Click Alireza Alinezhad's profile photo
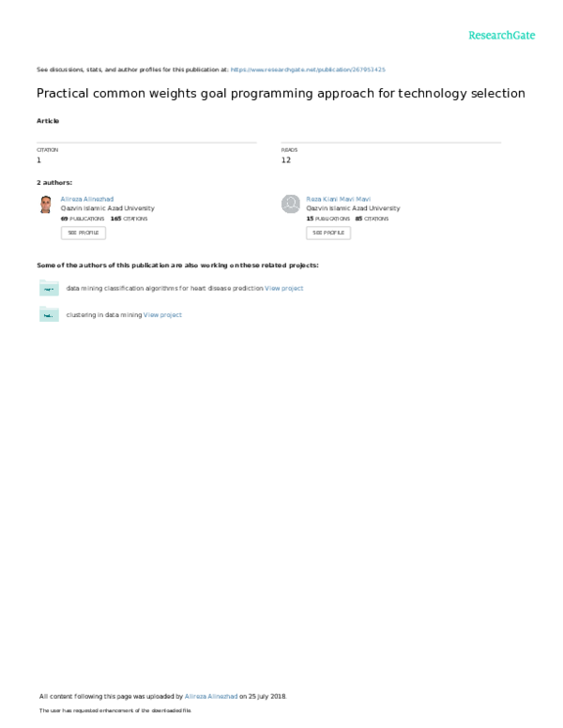 45,205
